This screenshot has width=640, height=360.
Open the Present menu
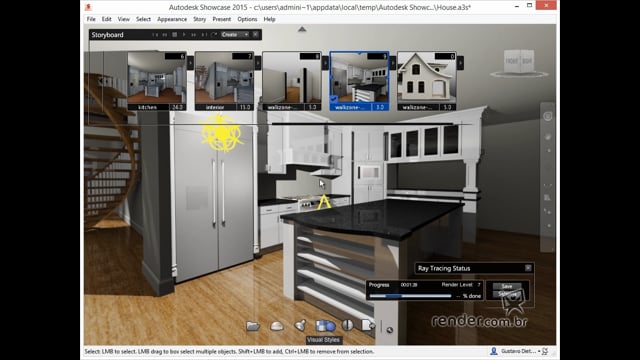[x=222, y=19]
